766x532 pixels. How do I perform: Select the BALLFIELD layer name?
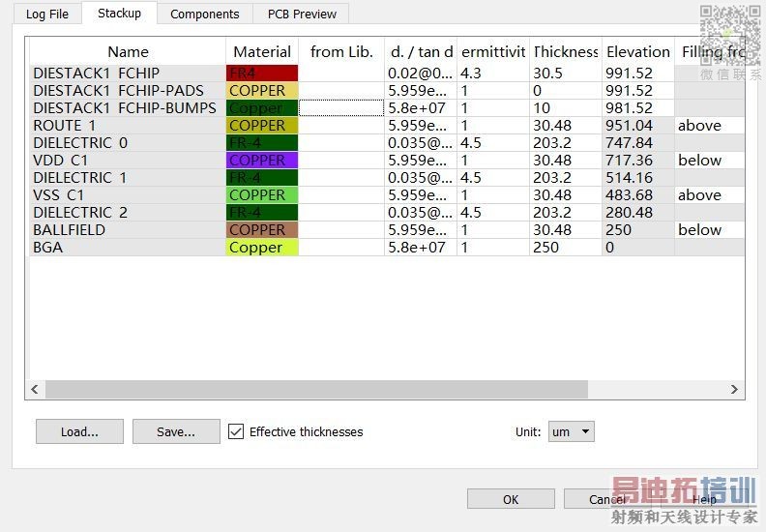69,229
